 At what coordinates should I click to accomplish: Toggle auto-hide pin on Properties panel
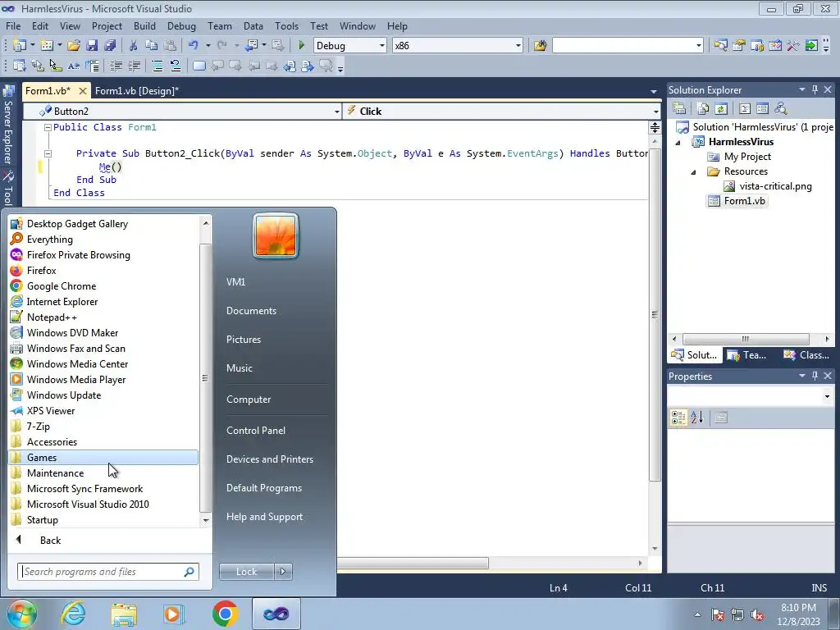click(815, 376)
